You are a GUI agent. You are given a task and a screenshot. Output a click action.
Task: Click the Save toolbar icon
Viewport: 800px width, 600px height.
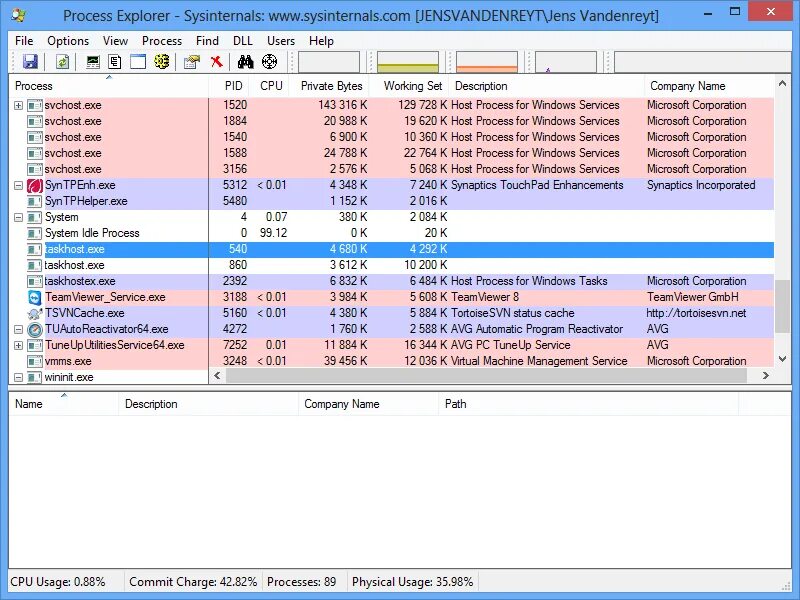point(31,62)
